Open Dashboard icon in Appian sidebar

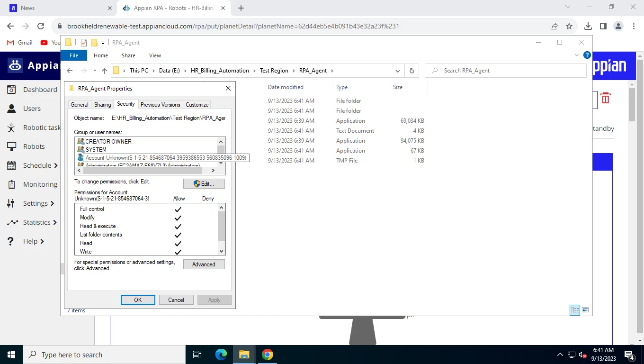(x=12, y=90)
